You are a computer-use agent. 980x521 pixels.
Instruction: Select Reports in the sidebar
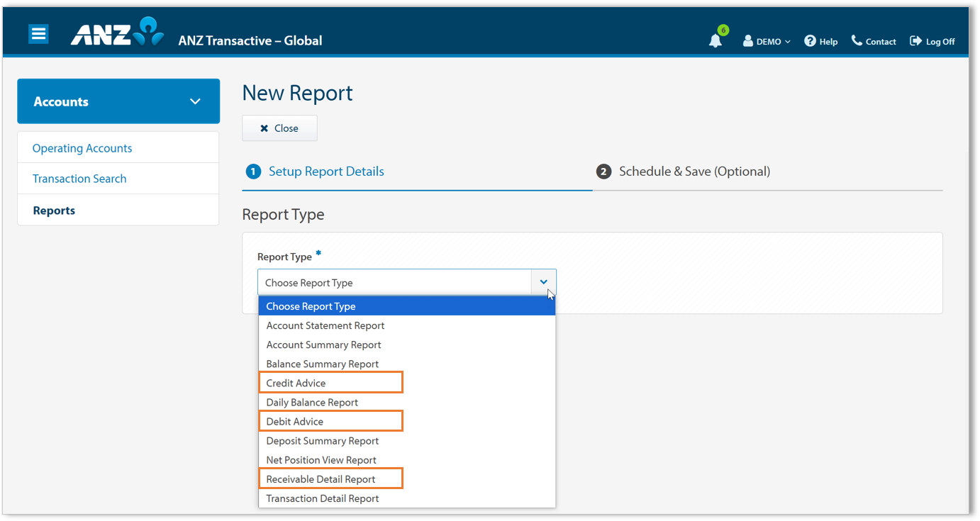[54, 211]
